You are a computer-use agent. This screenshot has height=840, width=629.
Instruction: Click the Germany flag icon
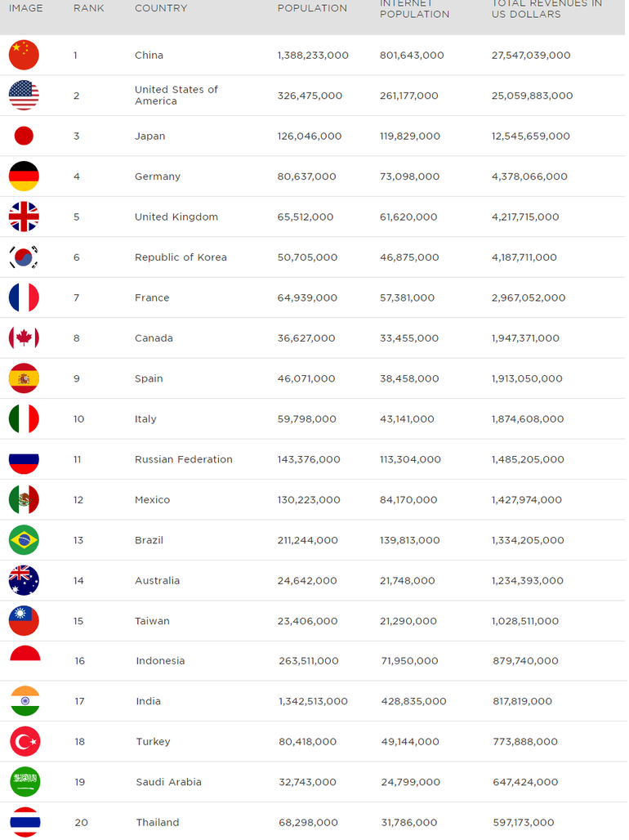pos(24,176)
